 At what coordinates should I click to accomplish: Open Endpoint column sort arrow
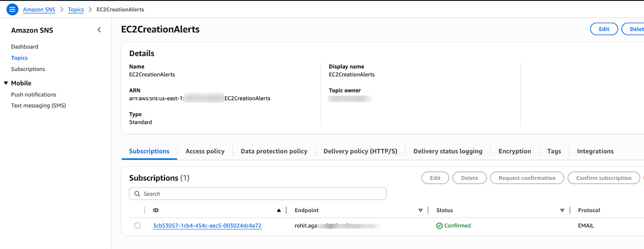click(421, 210)
